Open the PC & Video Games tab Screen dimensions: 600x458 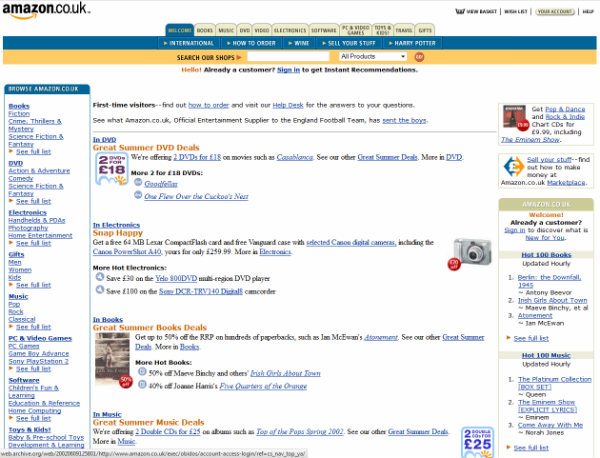355,30
